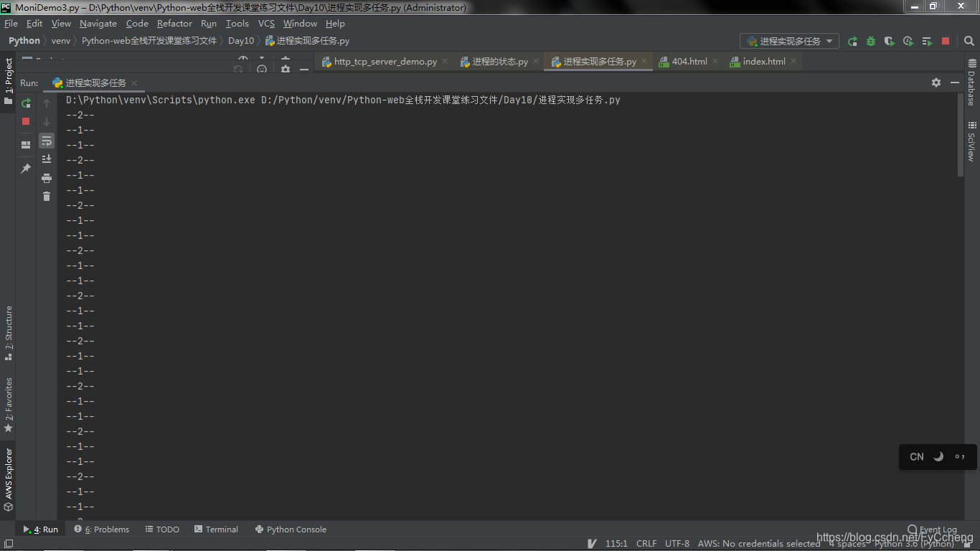Screen dimensions: 980x551
Task: Print the console output
Action: click(47, 178)
